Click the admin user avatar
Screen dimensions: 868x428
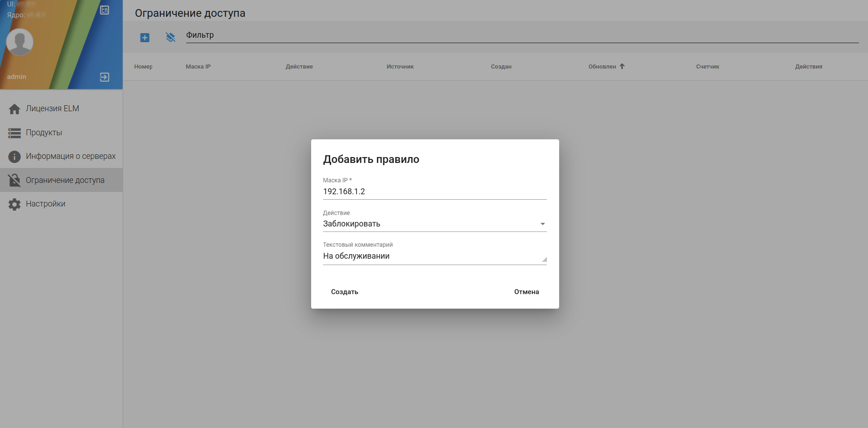[20, 42]
